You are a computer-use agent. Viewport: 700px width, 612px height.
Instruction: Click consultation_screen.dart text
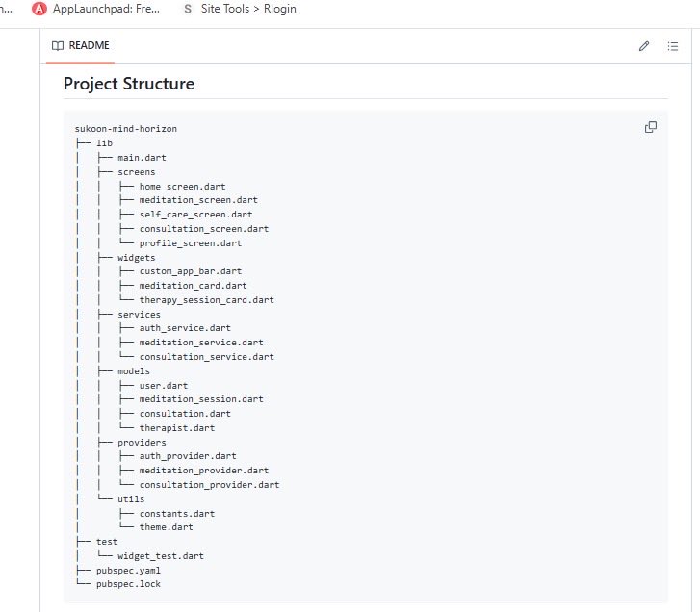[x=204, y=229]
